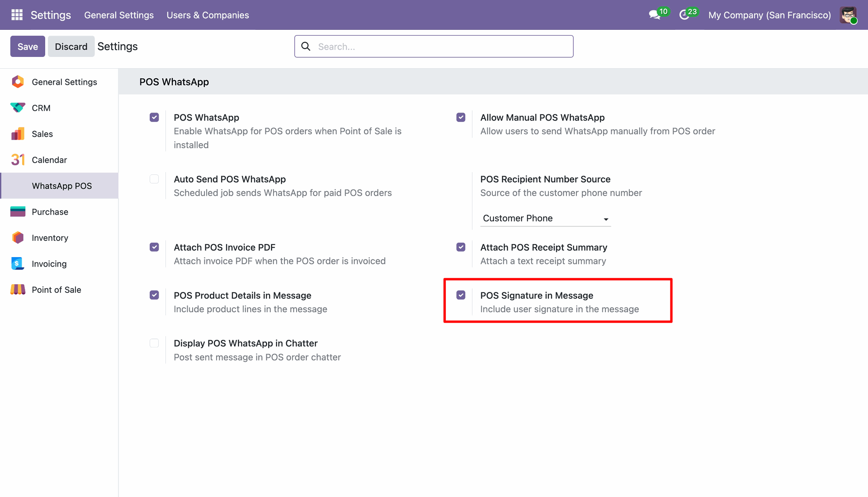This screenshot has height=497, width=868.
Task: Enable Display POS WhatsApp in Chatter
Action: click(154, 343)
